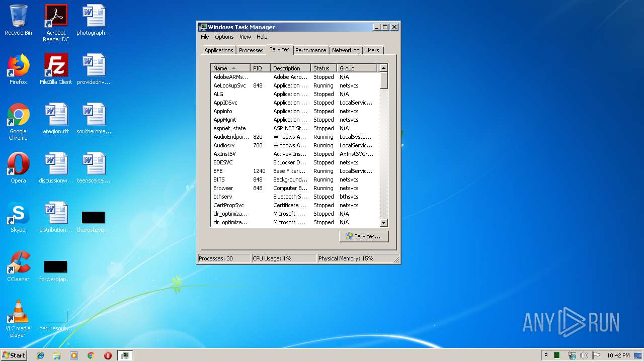644x362 pixels.
Task: Select the discussionw Word document icon
Action: coord(56,168)
